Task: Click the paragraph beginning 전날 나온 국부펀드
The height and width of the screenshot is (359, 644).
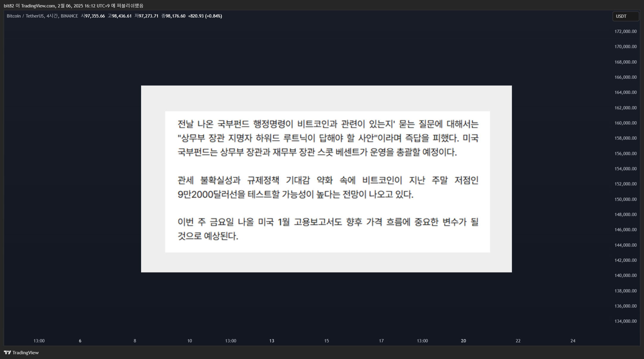Action: 328,138
